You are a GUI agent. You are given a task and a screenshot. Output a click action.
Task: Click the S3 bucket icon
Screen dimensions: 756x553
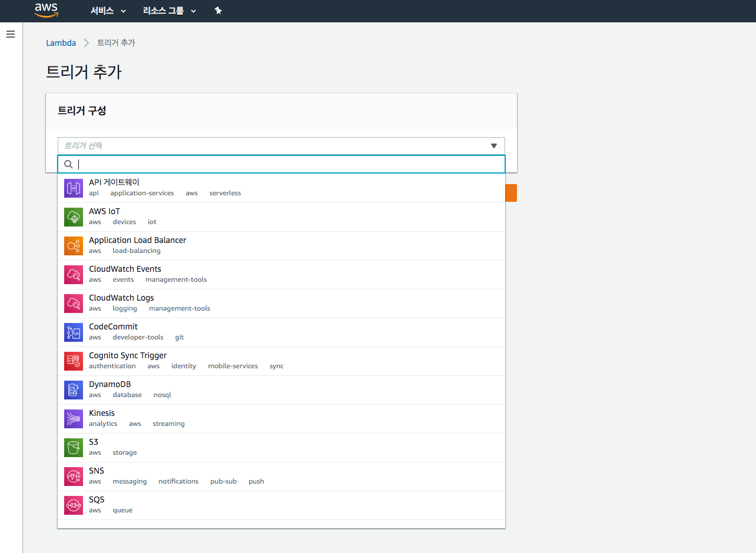74,448
